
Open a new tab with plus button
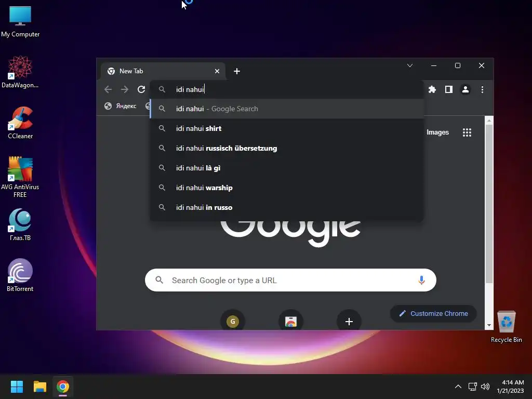click(x=237, y=71)
